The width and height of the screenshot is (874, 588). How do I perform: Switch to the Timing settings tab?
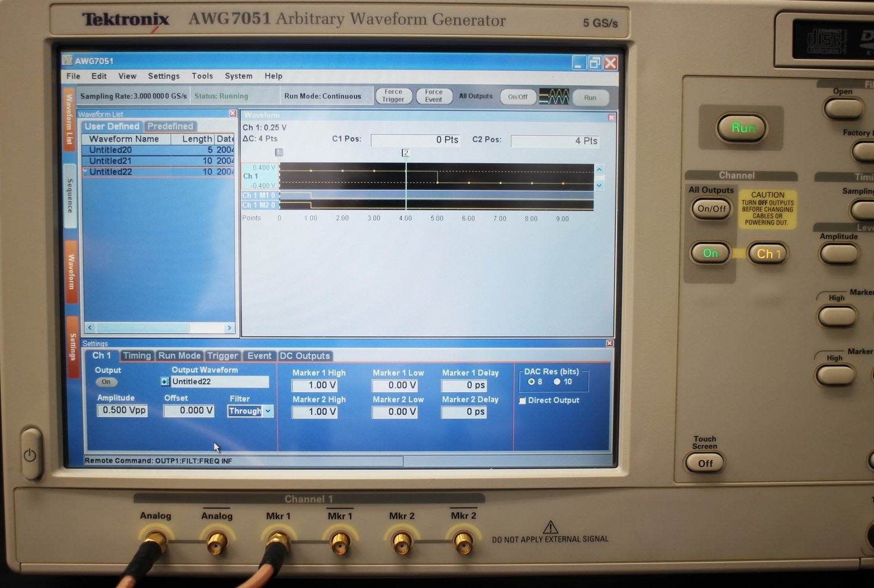tap(137, 355)
